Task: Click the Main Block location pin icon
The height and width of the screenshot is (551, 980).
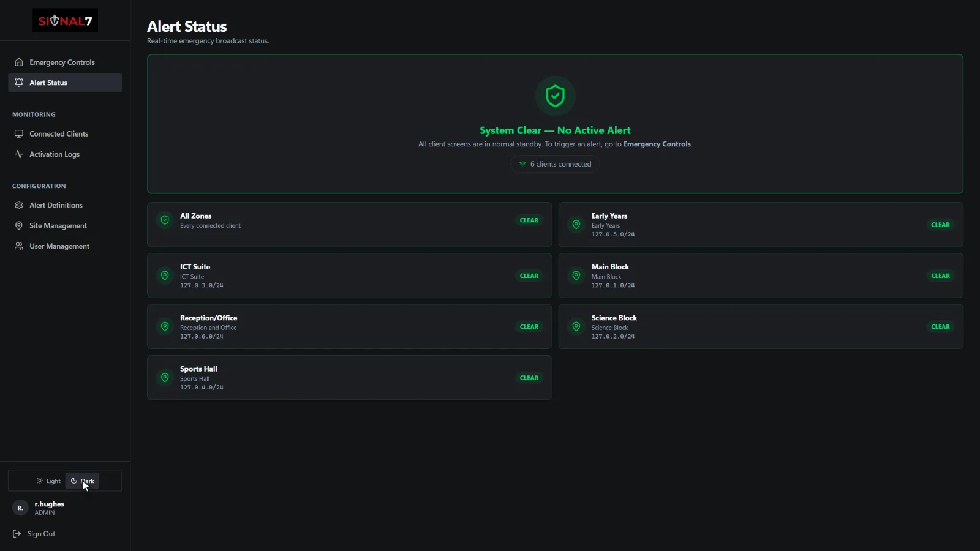Action: pyautogui.click(x=576, y=276)
